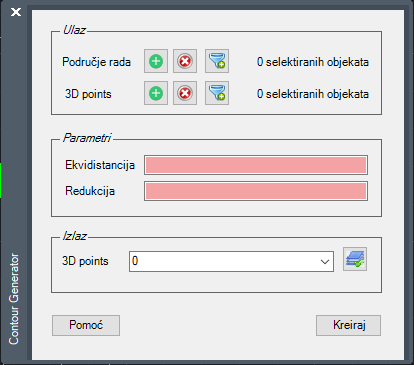Screen dimensions: 414x365
Task: Click the Pomoć help button
Action: pyautogui.click(x=86, y=325)
